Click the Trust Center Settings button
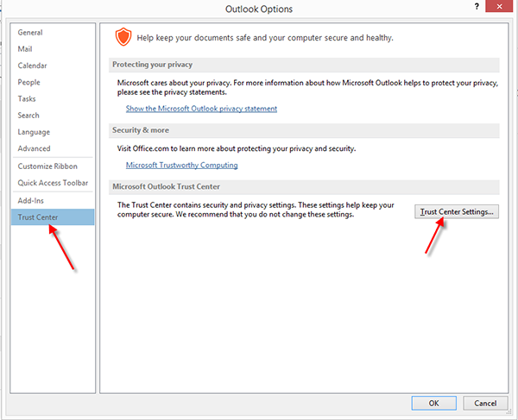 (x=457, y=211)
